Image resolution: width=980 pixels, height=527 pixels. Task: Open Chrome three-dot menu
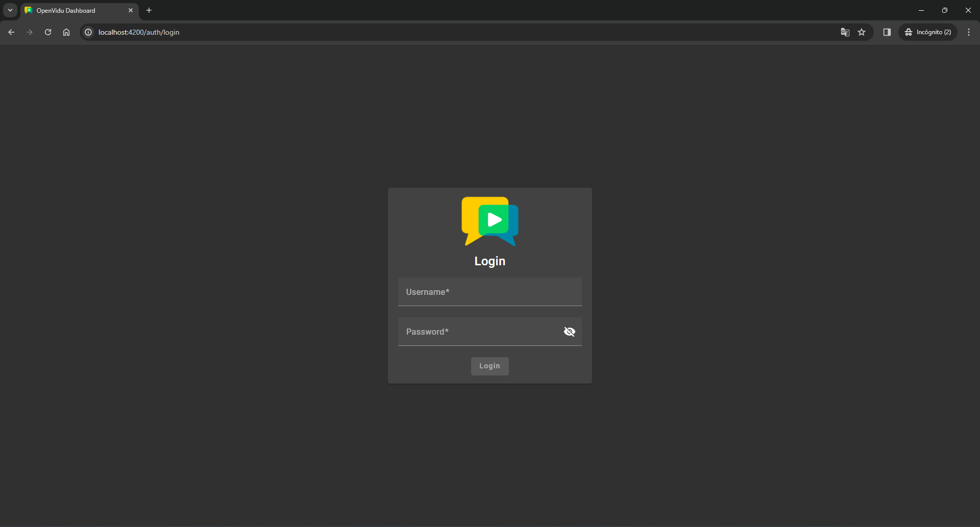point(968,32)
